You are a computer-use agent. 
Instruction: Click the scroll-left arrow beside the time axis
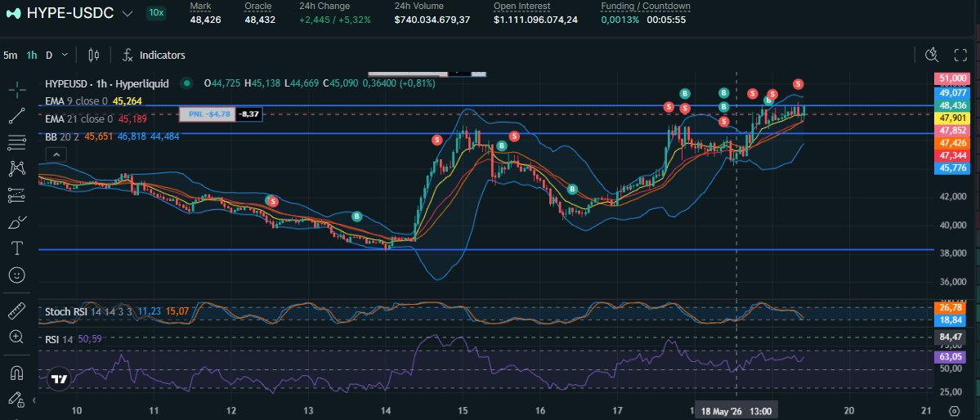[x=34, y=400]
